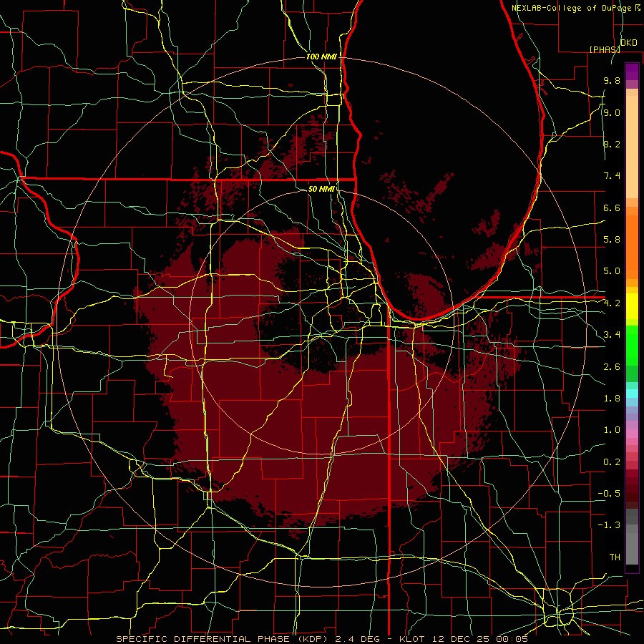
Task: Click the pink color bar segment
Action: [632, 434]
